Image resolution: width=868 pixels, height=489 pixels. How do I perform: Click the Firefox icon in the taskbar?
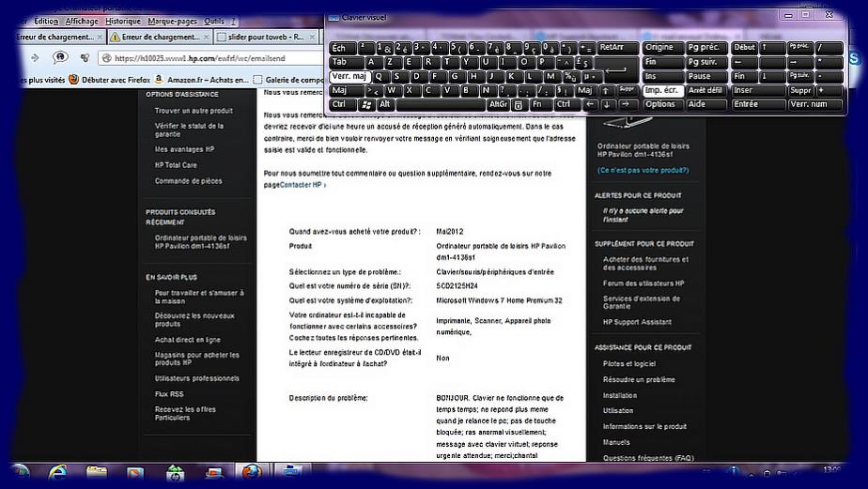click(251, 472)
